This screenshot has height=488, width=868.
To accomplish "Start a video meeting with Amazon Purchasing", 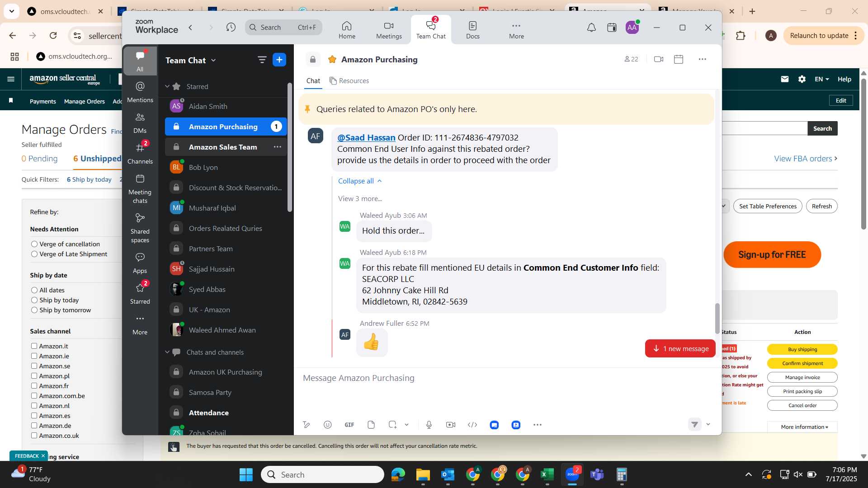I will tap(659, 59).
